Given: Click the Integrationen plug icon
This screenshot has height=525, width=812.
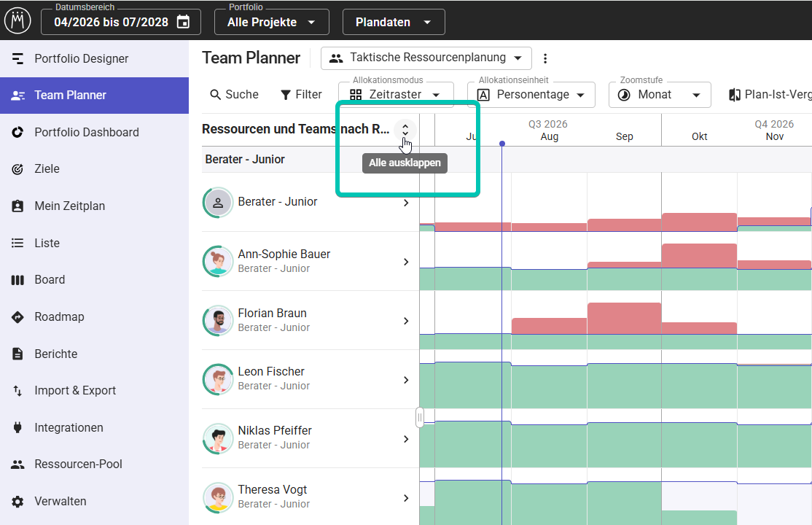Looking at the screenshot, I should click(17, 427).
